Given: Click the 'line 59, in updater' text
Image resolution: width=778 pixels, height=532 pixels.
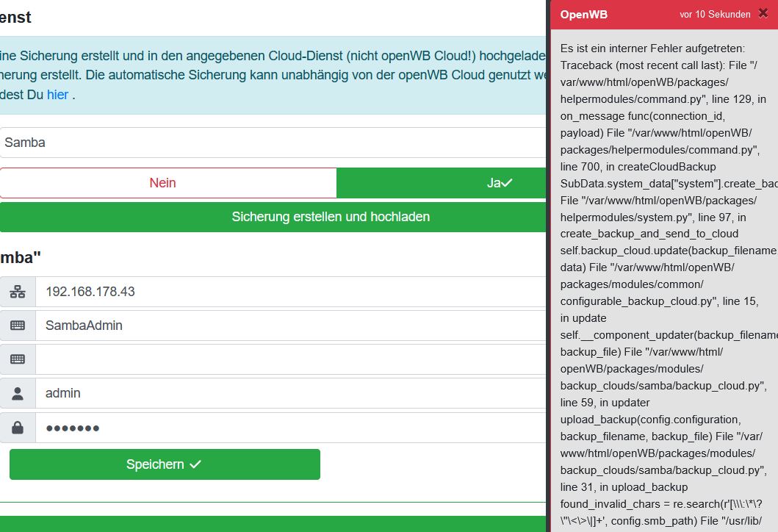Looking at the screenshot, I should pos(605,403).
